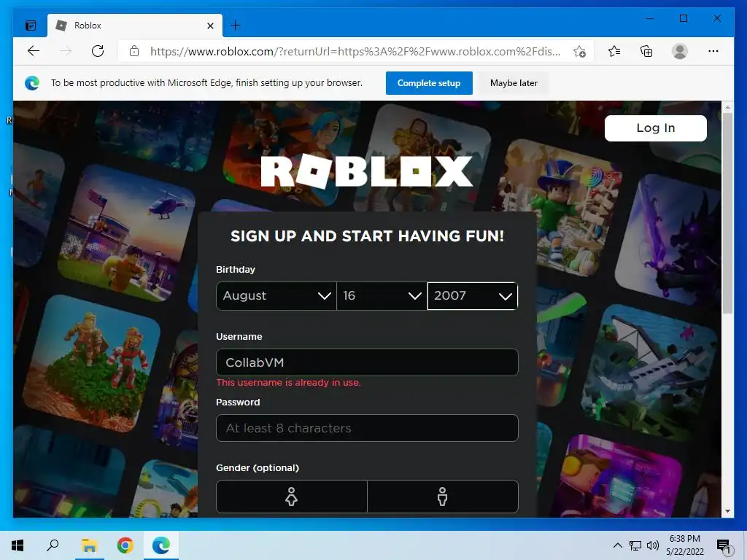Image resolution: width=747 pixels, height=560 pixels.
Task: Click Complete setup button
Action: pyautogui.click(x=429, y=83)
